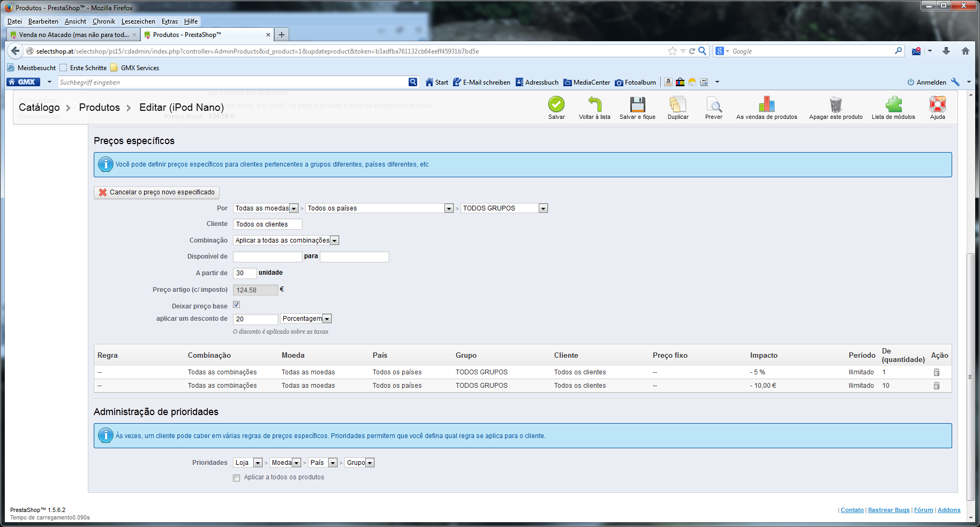This screenshot has width=980, height=527.
Task: Click the Duplicar product icon
Action: pyautogui.click(x=678, y=104)
